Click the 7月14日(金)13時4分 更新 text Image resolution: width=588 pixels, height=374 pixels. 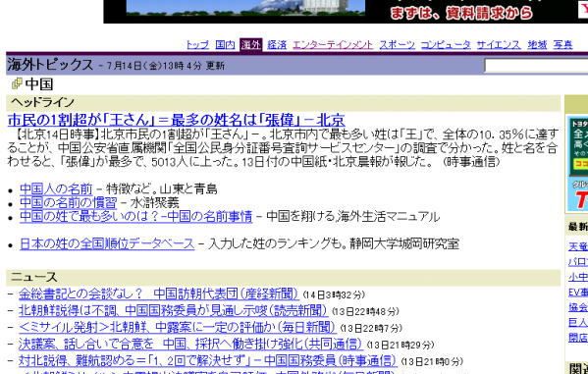click(165, 66)
